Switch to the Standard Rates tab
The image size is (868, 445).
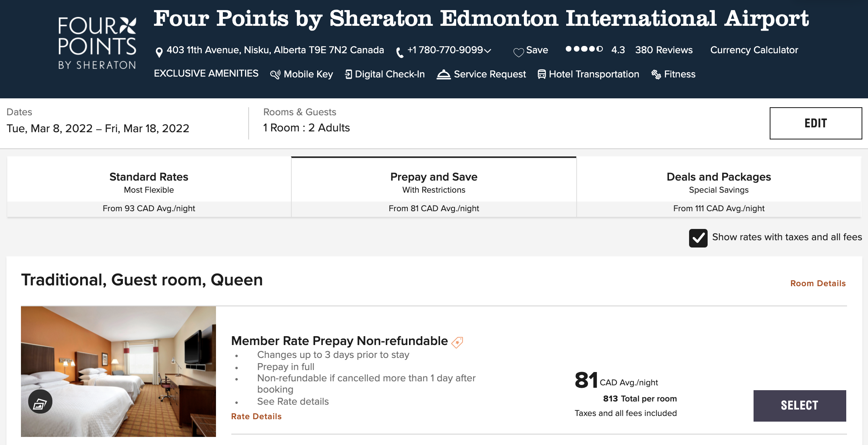pos(149,187)
